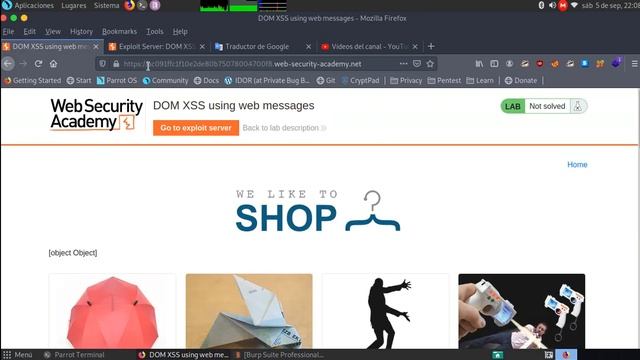Open the Menú button in bottom taskbar

[x=18, y=355]
